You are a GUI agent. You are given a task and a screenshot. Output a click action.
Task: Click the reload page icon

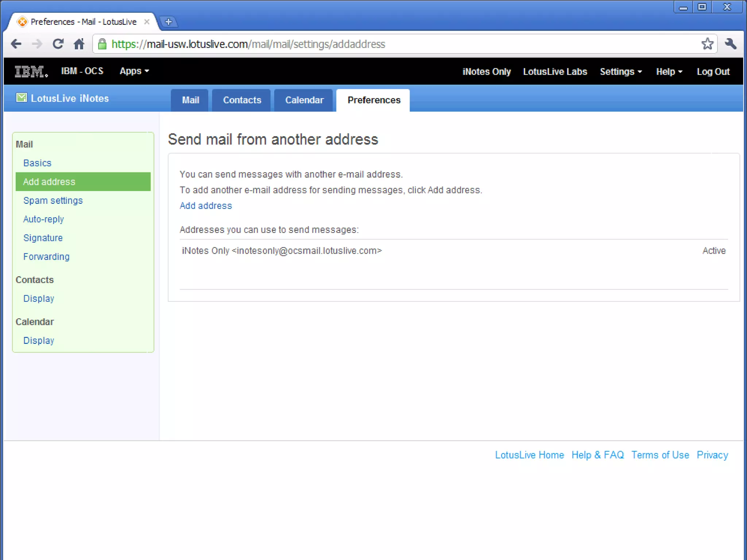click(x=58, y=44)
